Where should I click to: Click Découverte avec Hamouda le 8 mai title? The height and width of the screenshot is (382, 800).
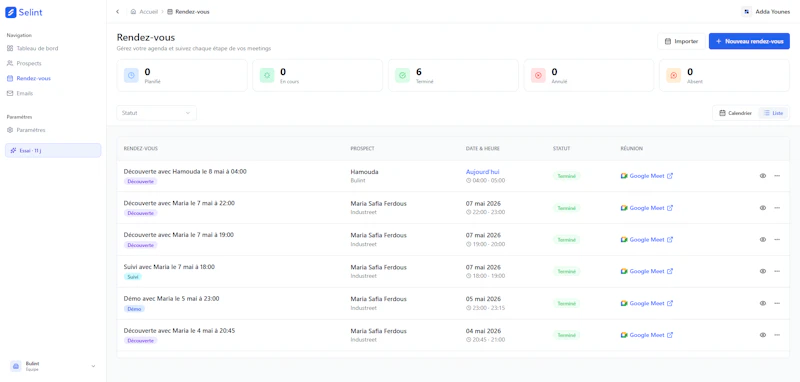[185, 171]
